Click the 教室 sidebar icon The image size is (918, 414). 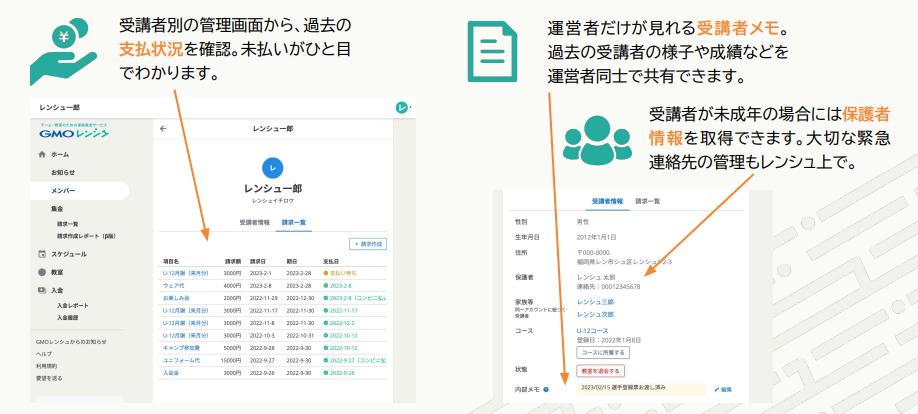42,271
